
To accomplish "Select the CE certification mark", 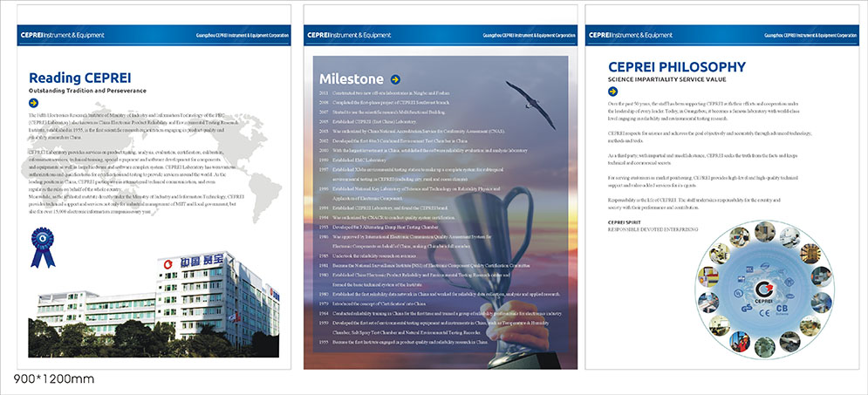I will tap(764, 314).
